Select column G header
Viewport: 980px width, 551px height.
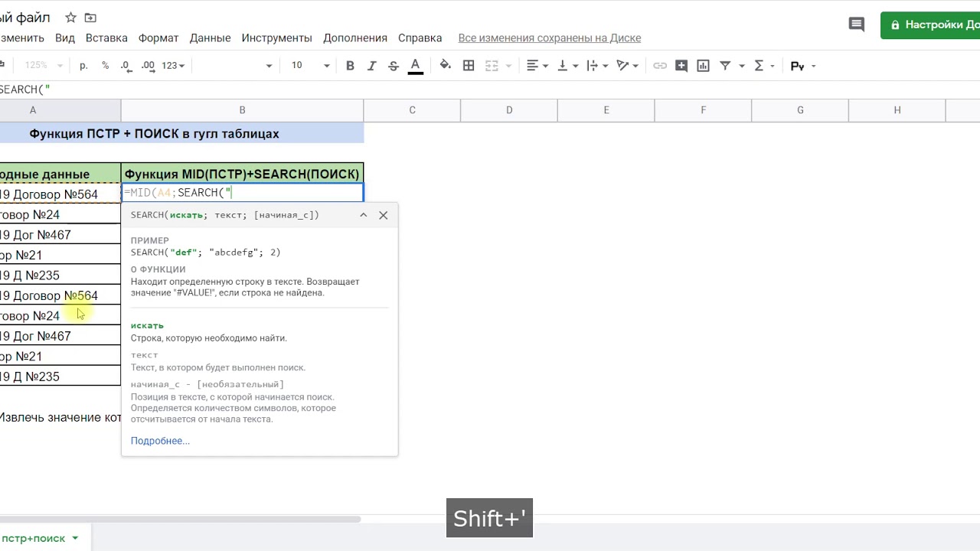click(800, 110)
